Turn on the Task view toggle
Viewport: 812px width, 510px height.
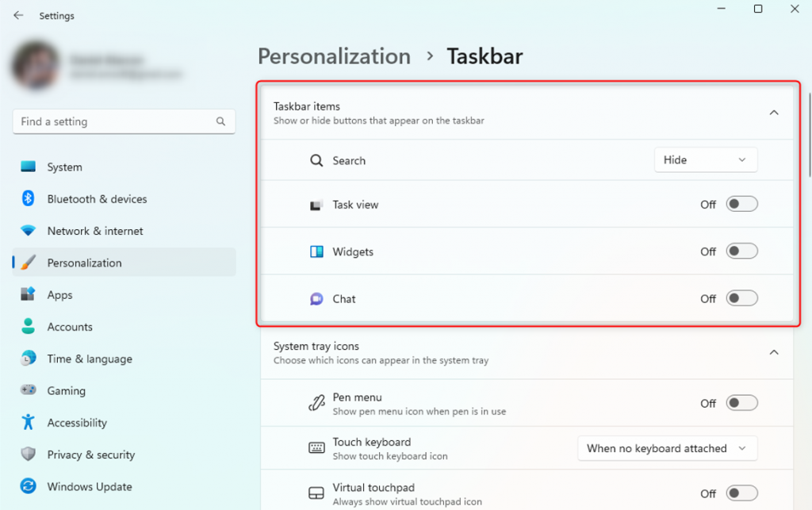point(741,204)
